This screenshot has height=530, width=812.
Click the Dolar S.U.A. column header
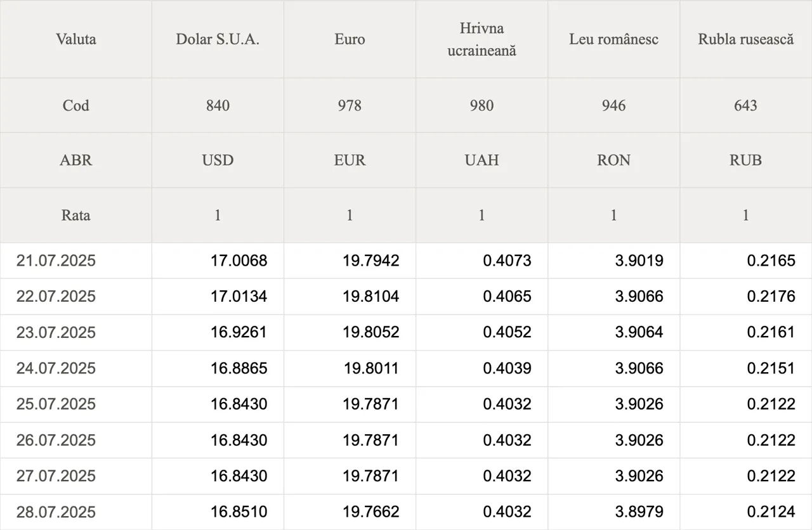click(218, 39)
